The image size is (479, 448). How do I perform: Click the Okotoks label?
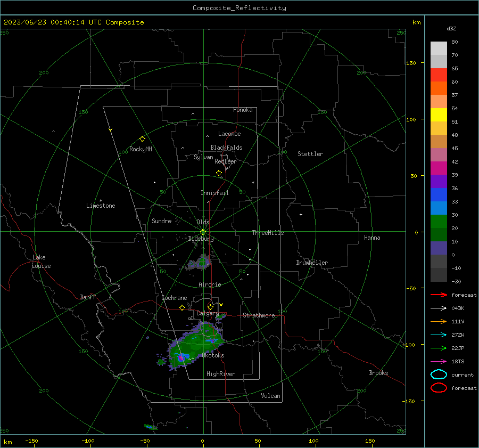[x=213, y=355]
